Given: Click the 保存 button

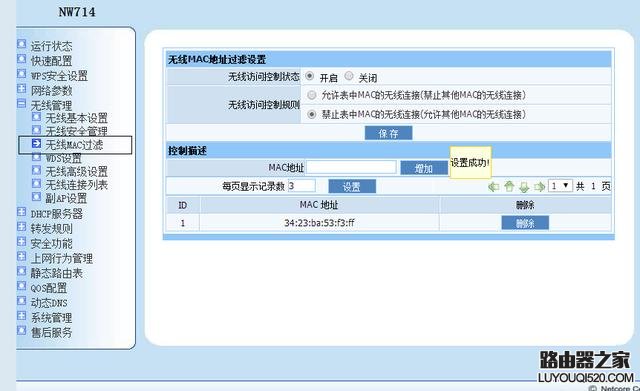Looking at the screenshot, I should tap(388, 133).
